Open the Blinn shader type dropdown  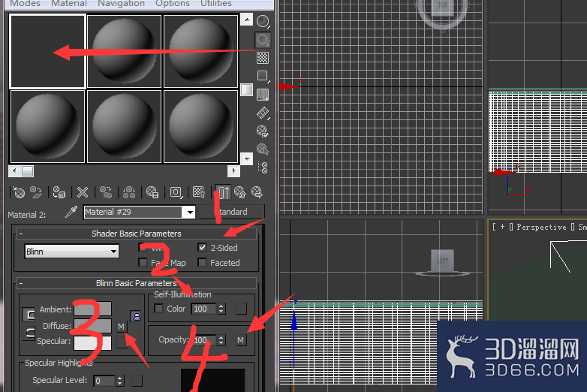point(71,252)
